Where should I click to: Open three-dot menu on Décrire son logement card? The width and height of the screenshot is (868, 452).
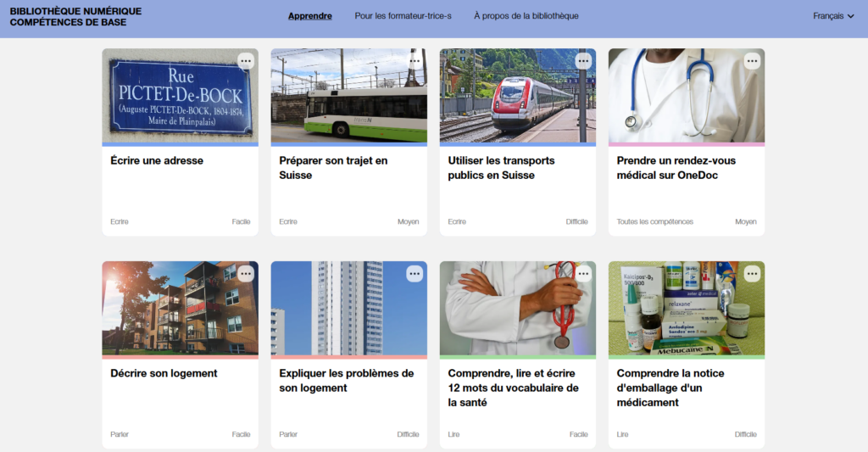pos(246,274)
